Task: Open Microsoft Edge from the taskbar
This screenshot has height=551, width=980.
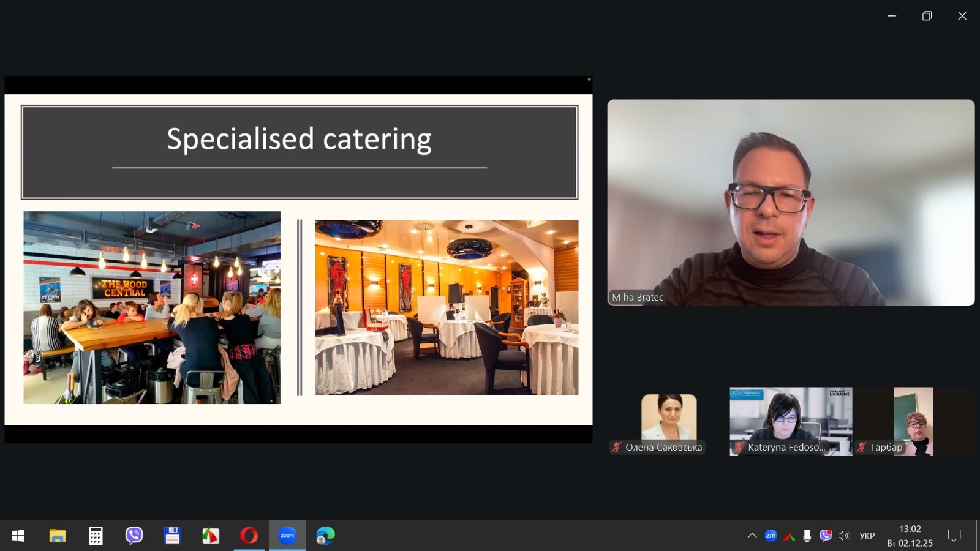Action: (x=325, y=536)
